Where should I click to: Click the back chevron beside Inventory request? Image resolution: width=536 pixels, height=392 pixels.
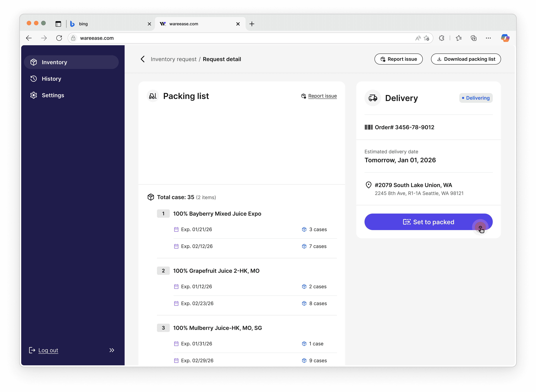click(x=143, y=59)
